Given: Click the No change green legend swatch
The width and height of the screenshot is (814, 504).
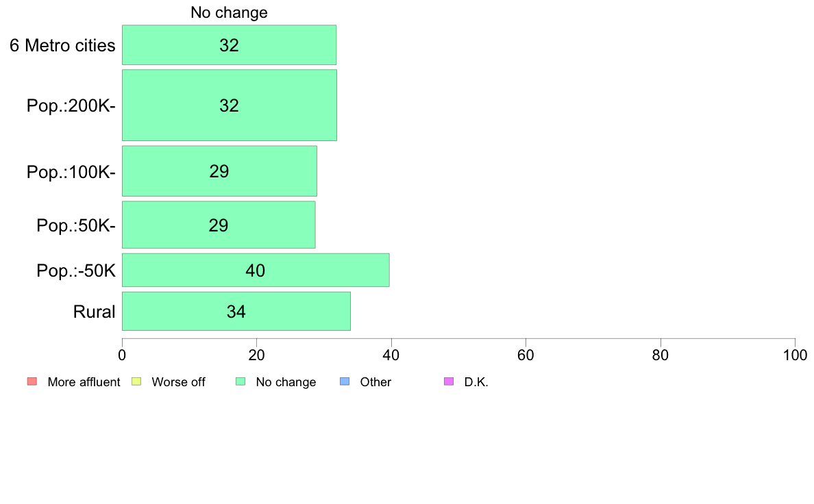Looking at the screenshot, I should [241, 381].
